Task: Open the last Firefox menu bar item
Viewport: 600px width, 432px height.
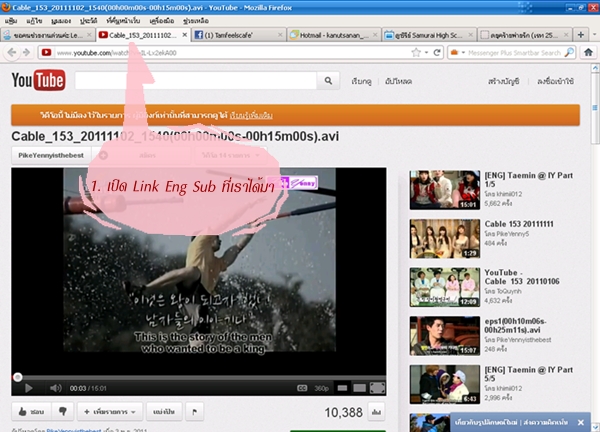Action: pos(196,21)
